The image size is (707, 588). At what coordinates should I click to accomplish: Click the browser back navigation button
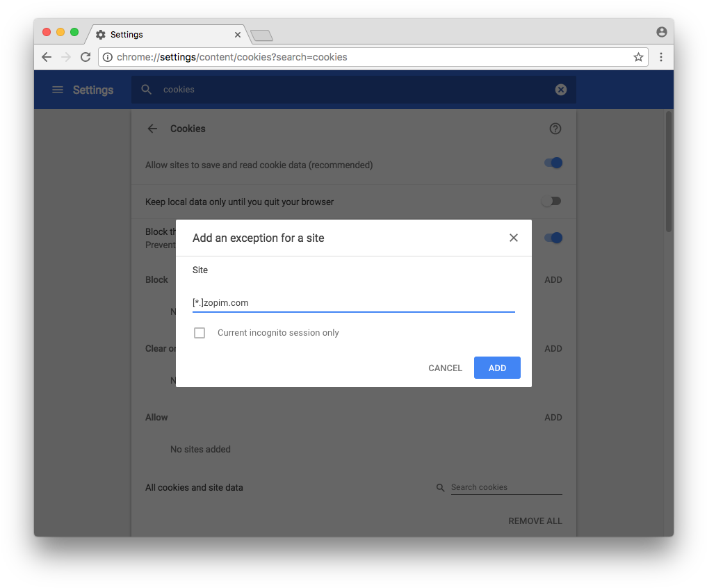tap(46, 57)
